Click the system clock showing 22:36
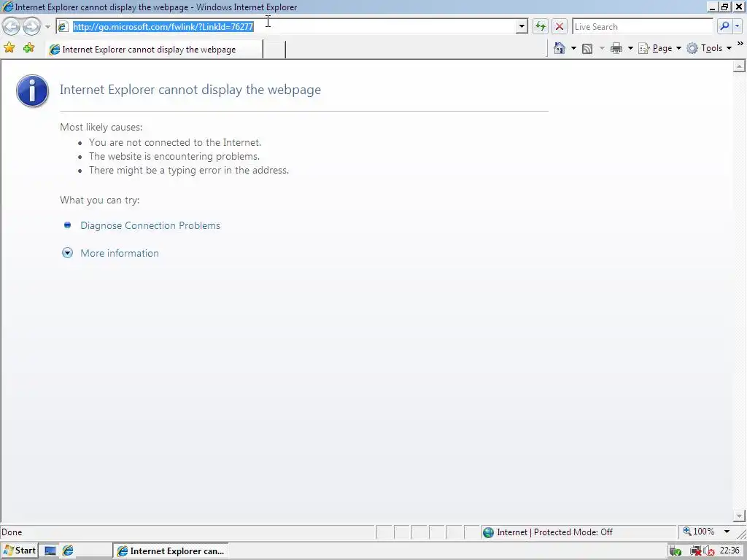Screen dimensions: 747x560 (x=729, y=551)
